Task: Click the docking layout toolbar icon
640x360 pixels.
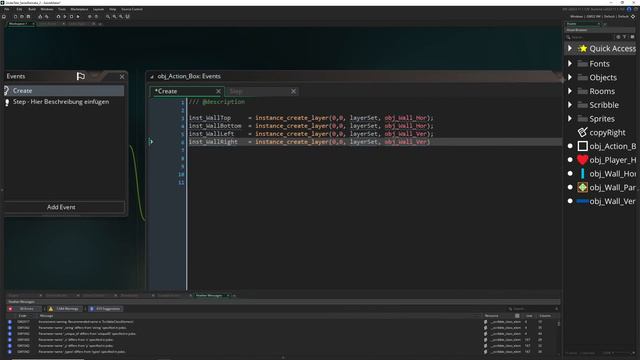Action: (127, 16)
